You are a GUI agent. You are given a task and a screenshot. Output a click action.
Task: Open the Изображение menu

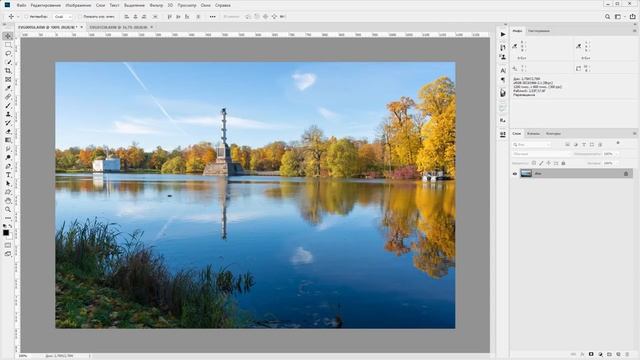pyautogui.click(x=78, y=5)
